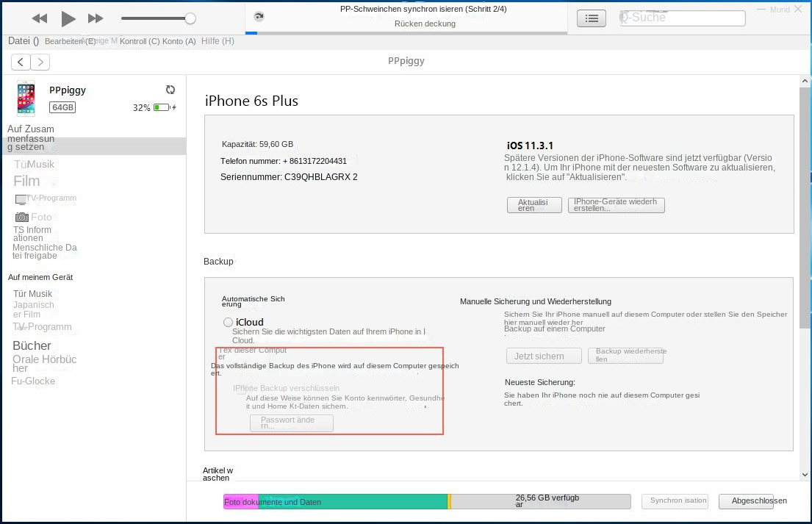Click the Backup wiederherstellen button
Screen dimensions: 812x524
pos(625,355)
